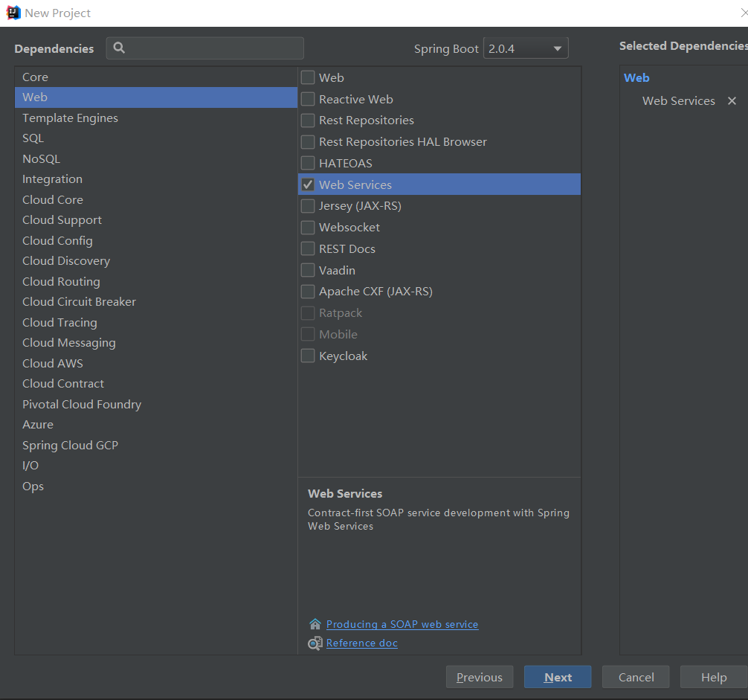Screen dimensions: 748x700
Task: Choose the SQL category
Action: click(156, 138)
